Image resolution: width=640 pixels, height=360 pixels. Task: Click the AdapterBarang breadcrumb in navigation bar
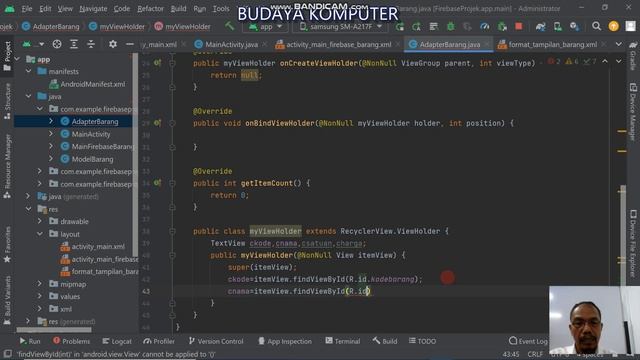[x=51, y=27]
